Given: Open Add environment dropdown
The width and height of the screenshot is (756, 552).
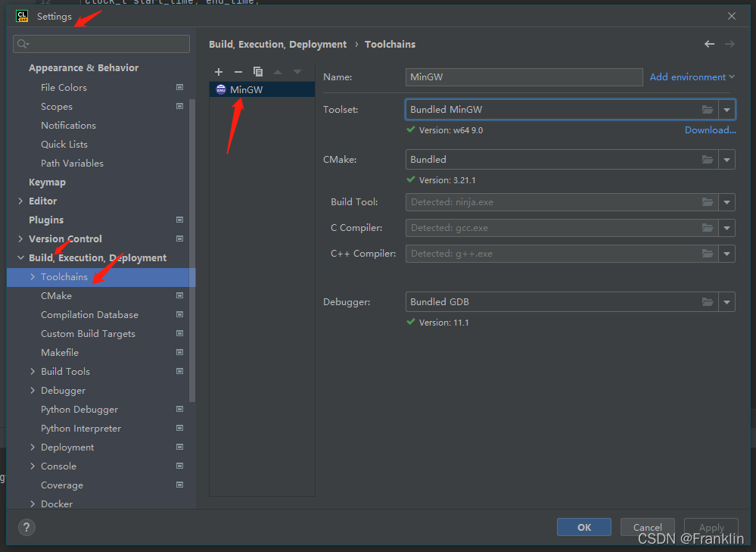Looking at the screenshot, I should click(692, 76).
